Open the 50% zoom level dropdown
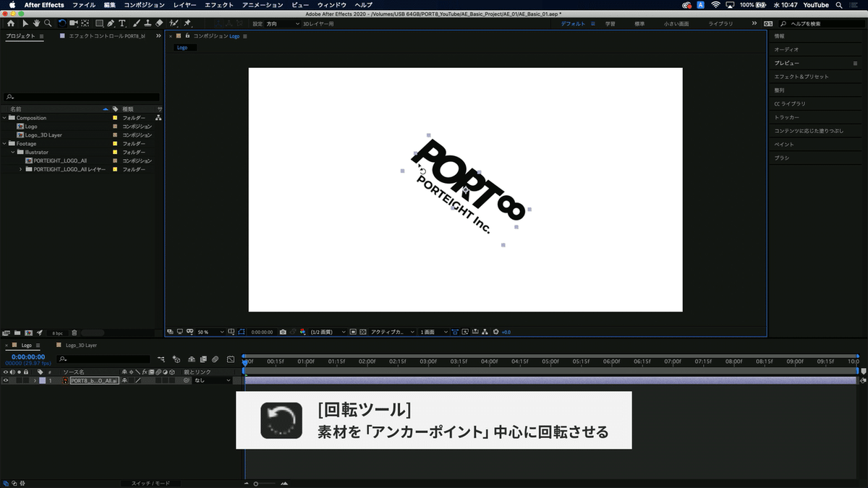 (x=210, y=330)
